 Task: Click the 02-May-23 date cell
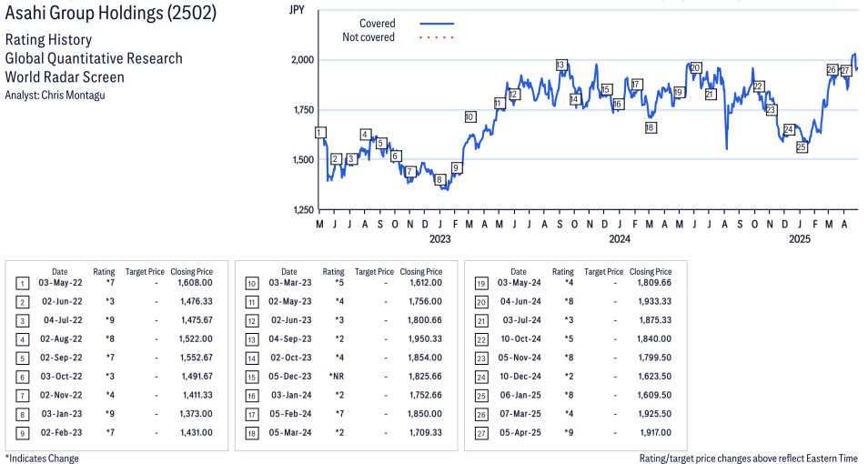(290, 302)
